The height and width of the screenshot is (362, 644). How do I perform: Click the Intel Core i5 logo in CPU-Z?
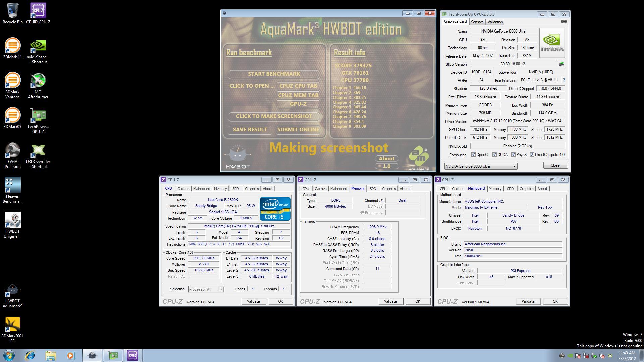(275, 209)
